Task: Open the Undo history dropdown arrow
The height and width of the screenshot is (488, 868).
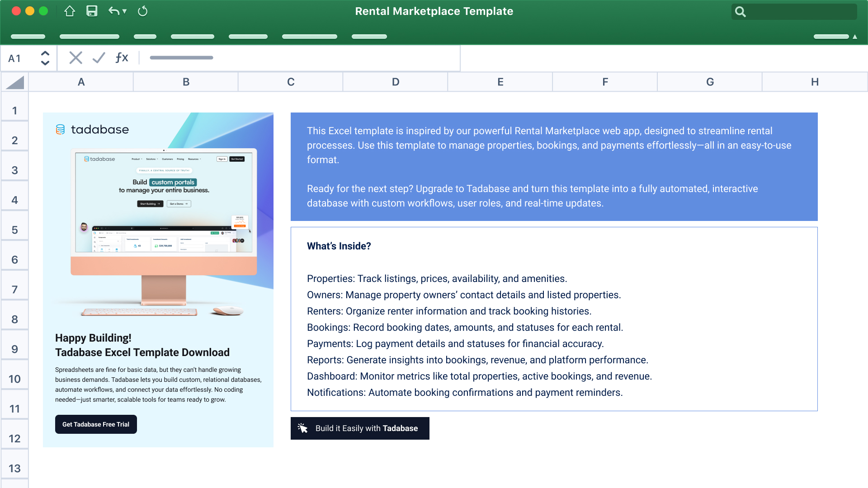Action: point(125,11)
